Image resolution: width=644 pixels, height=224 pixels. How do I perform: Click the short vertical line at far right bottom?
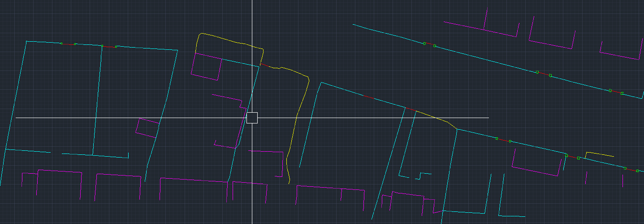(622, 181)
